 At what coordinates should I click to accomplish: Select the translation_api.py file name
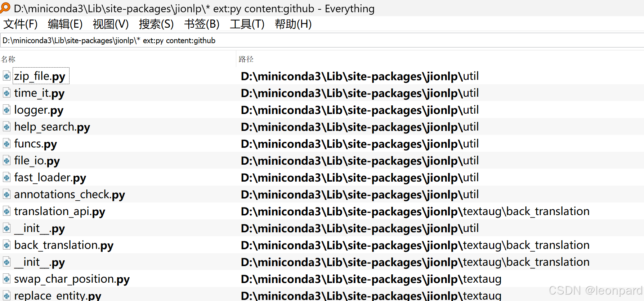59,211
